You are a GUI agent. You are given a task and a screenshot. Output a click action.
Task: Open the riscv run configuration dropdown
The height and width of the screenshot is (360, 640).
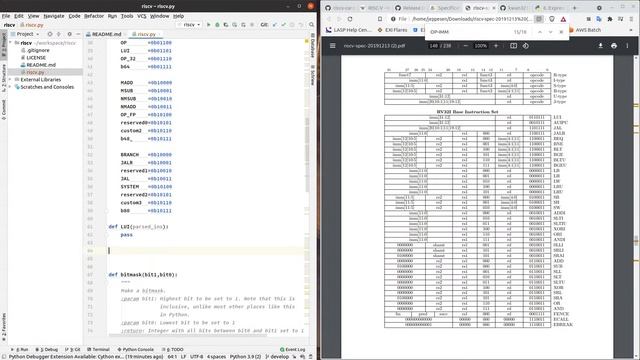click(190, 25)
